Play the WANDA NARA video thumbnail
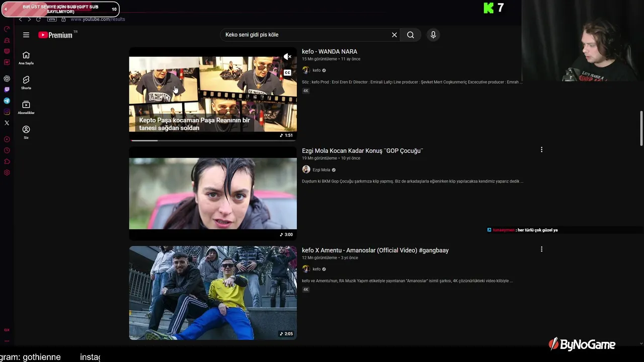This screenshot has width=644, height=362. (x=213, y=94)
